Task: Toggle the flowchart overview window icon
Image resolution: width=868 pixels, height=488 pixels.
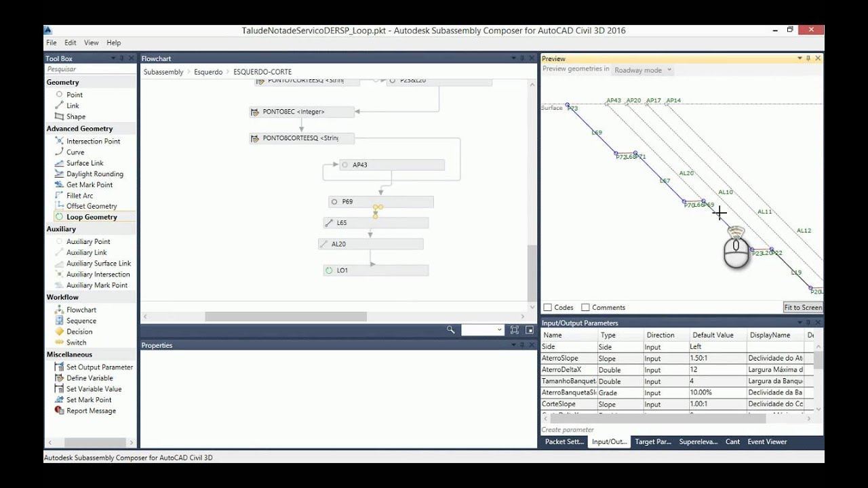Action: tap(530, 330)
